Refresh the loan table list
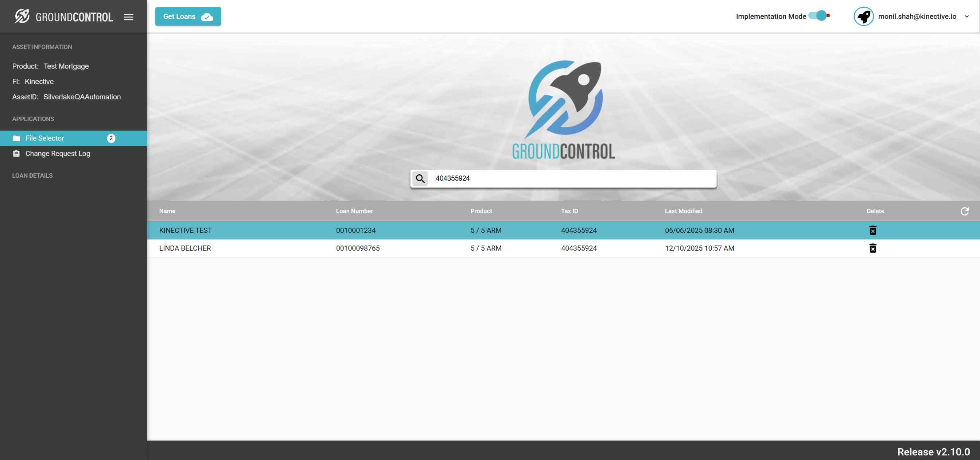The image size is (980, 460). [964, 211]
